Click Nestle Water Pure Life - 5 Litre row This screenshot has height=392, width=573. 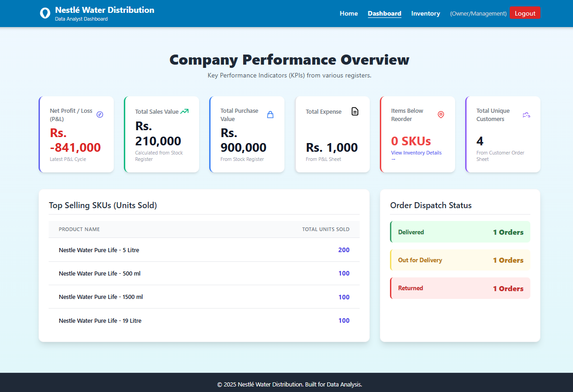pyautogui.click(x=99, y=250)
